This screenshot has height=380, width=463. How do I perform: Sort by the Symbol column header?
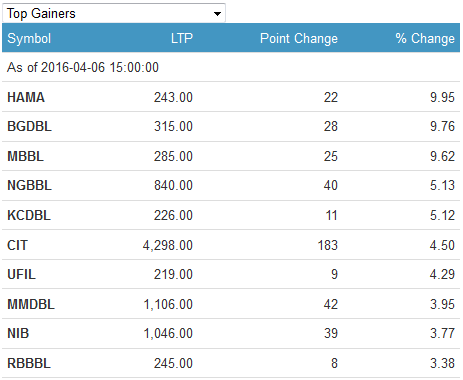tap(29, 38)
